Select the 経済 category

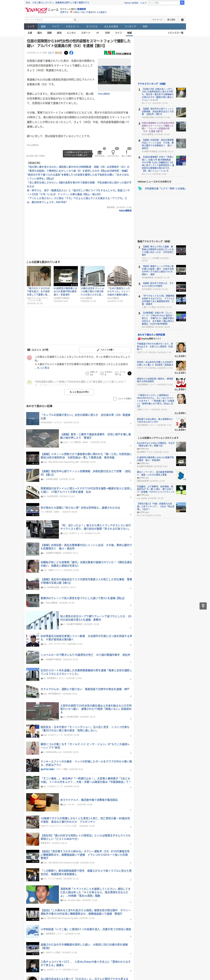coord(59,33)
